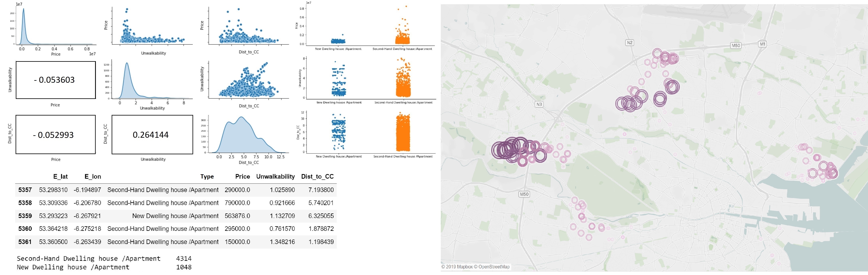The image size is (868, 275).
Task: Select the Price table column header
Action: [243, 177]
